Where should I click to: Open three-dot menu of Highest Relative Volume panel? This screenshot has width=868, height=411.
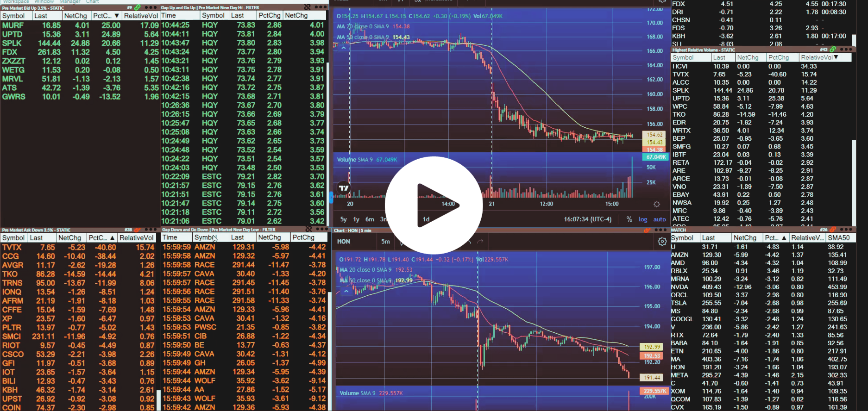click(846, 50)
